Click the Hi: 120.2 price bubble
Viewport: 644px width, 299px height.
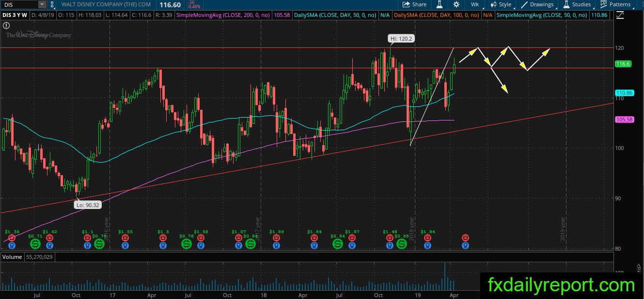(402, 38)
